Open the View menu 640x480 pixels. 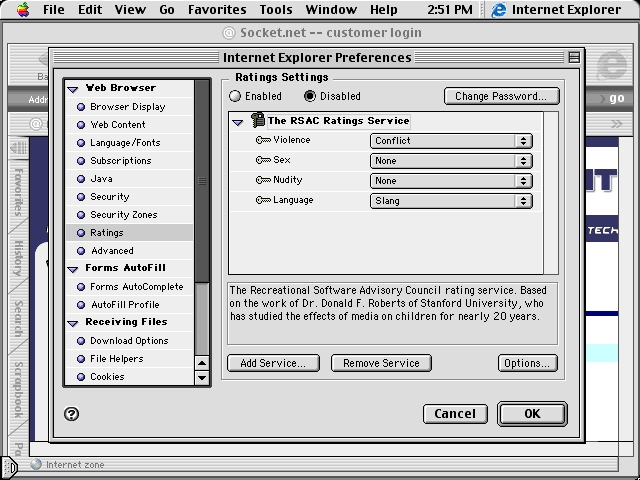point(130,9)
